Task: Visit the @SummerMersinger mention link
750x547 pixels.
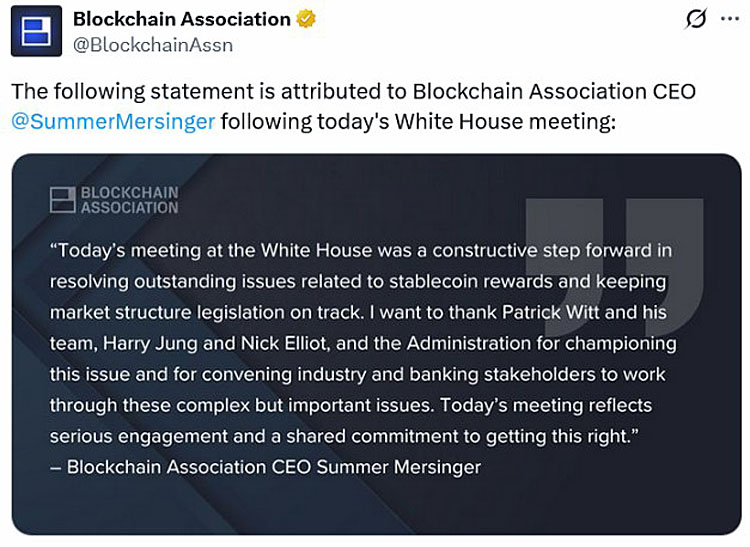Action: 112,123
